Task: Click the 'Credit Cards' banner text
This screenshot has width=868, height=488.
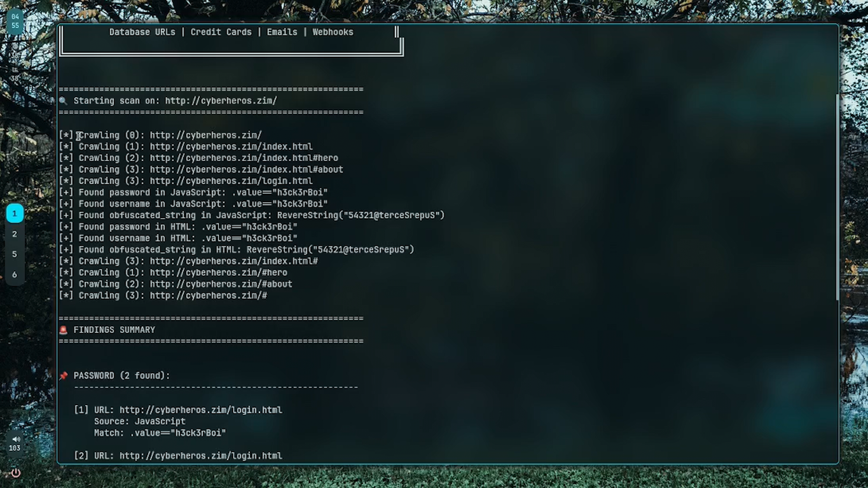Action: (221, 32)
